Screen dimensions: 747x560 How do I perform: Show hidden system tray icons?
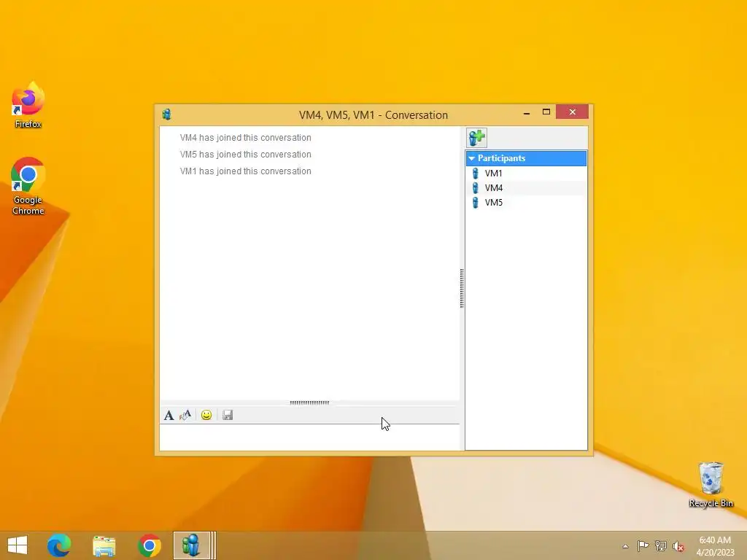click(x=625, y=546)
